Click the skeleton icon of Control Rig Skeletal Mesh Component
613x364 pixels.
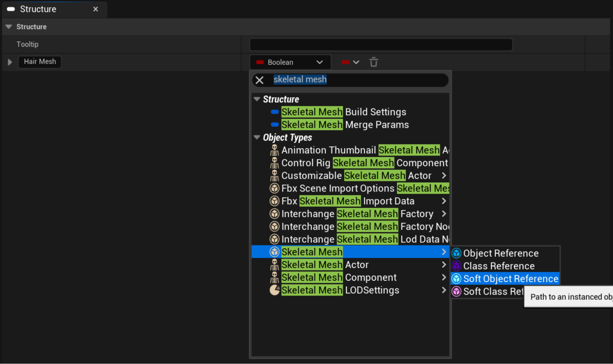[274, 163]
